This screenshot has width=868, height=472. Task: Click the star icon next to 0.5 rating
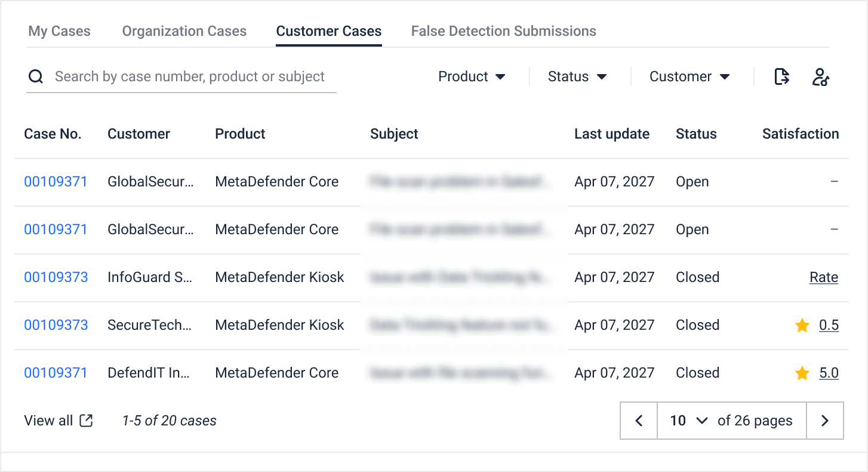[x=802, y=325]
